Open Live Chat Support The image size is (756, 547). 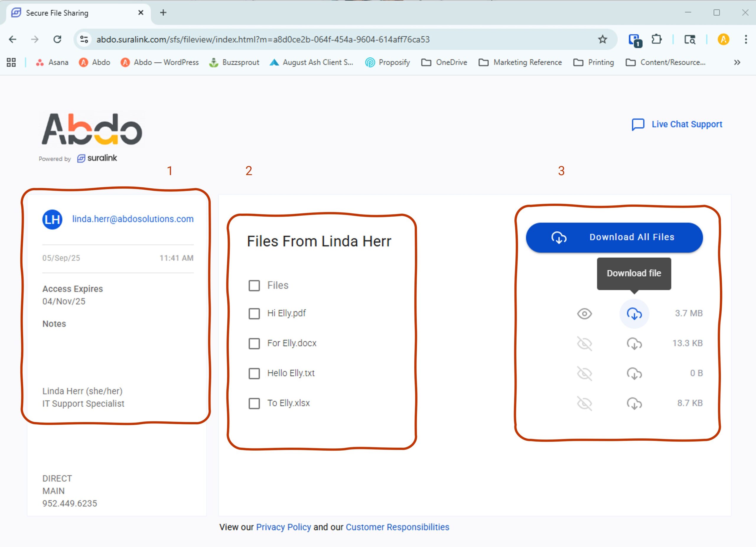[x=677, y=124]
